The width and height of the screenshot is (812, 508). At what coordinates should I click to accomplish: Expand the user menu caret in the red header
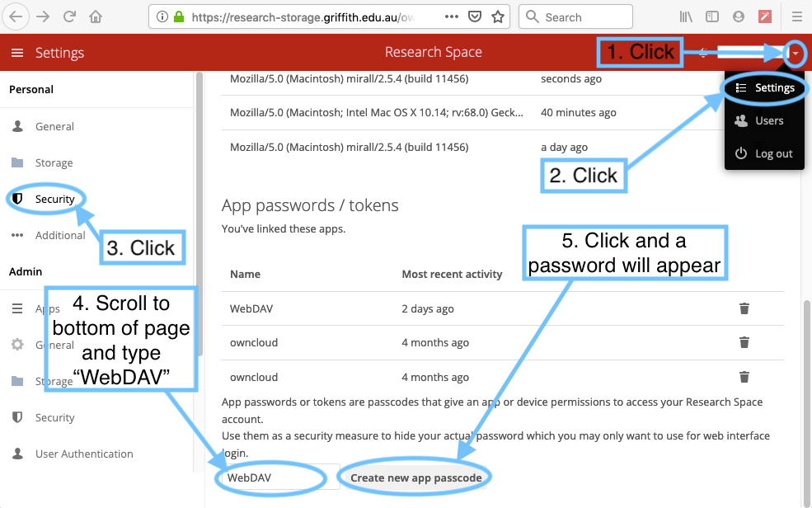(795, 53)
